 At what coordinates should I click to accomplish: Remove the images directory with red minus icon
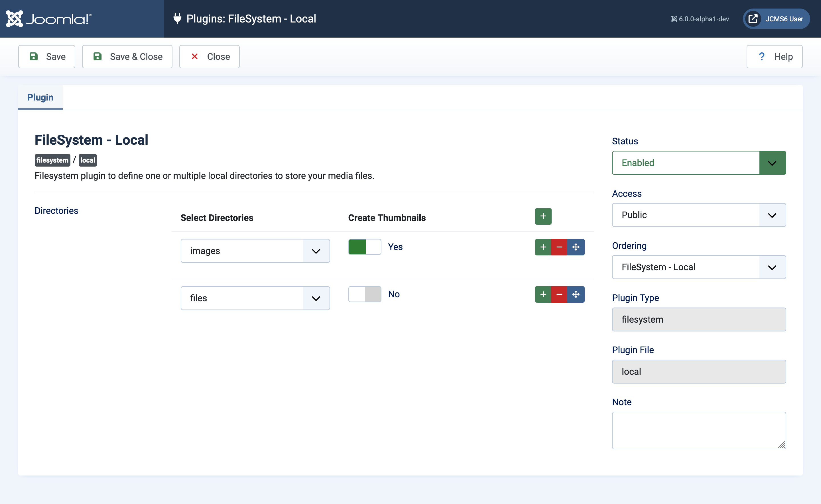tap(559, 247)
